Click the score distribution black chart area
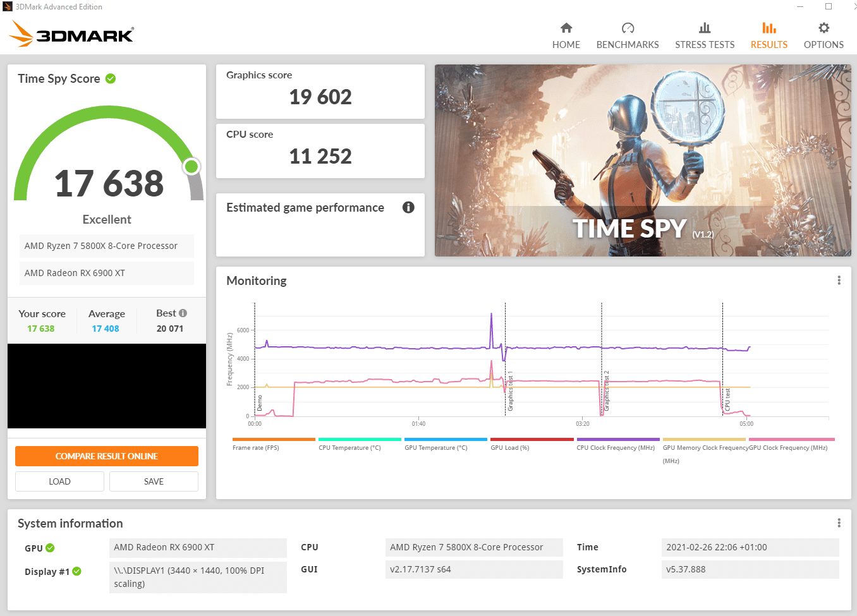This screenshot has height=616, width=857. pos(107,386)
